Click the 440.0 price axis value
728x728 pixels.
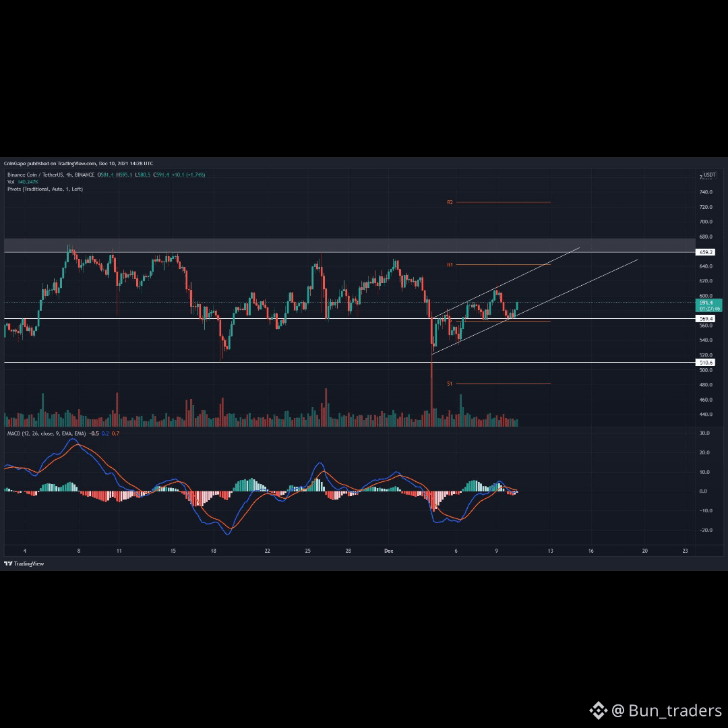706,415
